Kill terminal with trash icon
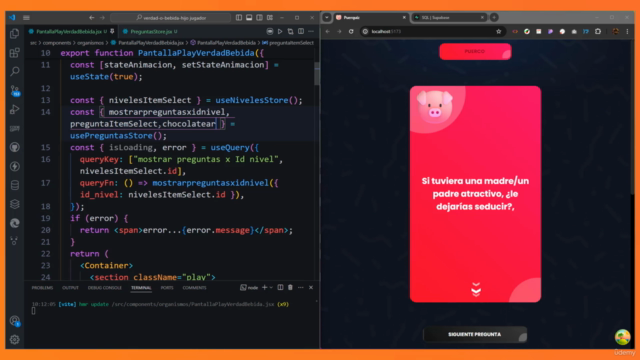Screen dimensions: 640x360 point(290,288)
